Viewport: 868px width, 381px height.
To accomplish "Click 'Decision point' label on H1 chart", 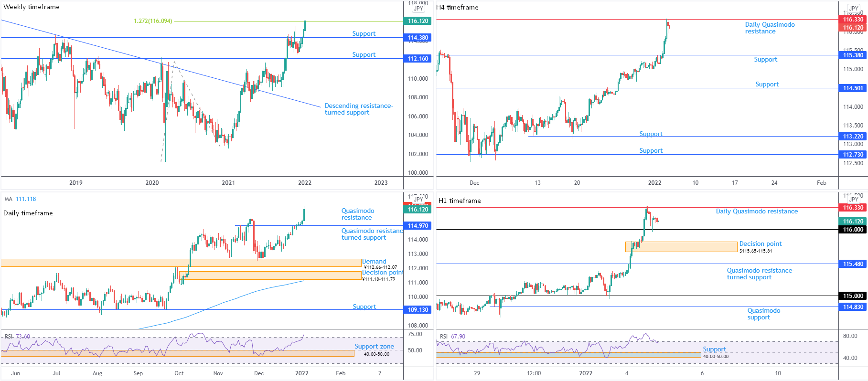I will tap(761, 244).
